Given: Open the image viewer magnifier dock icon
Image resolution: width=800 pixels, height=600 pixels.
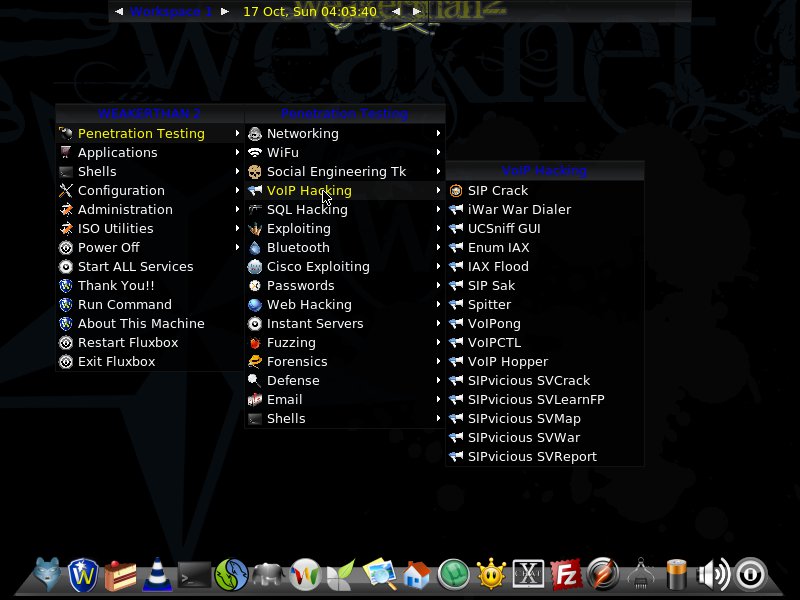Looking at the screenshot, I should [x=379, y=576].
